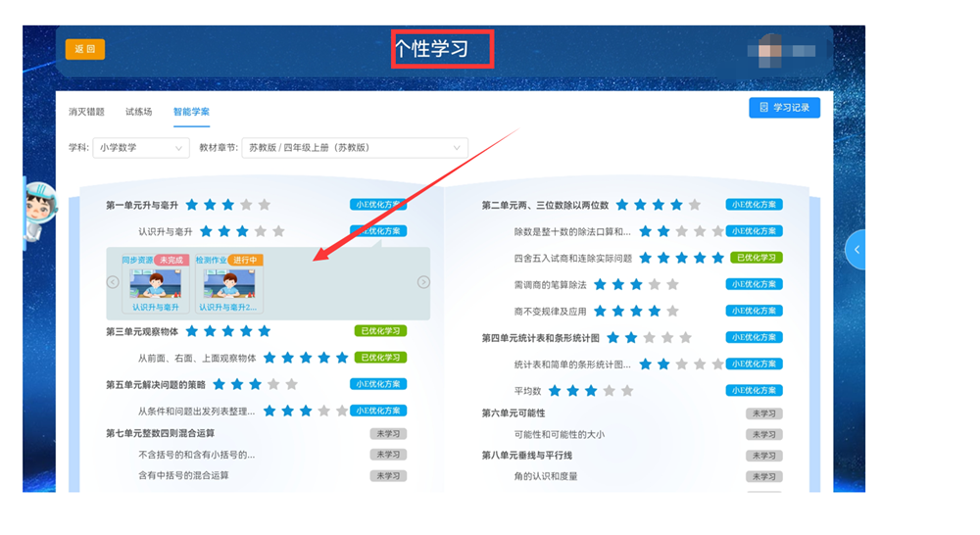Open the 学习记录 learning records button
The image size is (980, 535).
(784, 108)
